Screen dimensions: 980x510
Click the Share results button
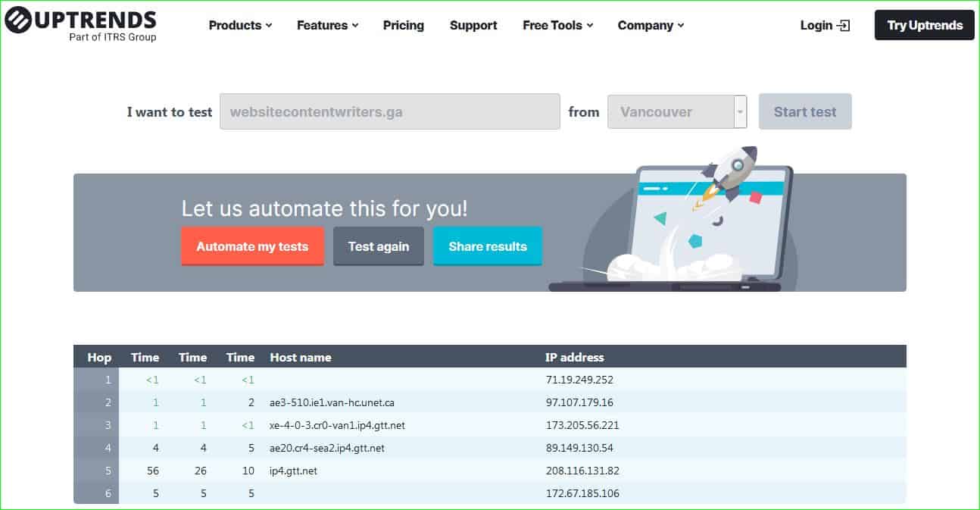[x=488, y=246]
